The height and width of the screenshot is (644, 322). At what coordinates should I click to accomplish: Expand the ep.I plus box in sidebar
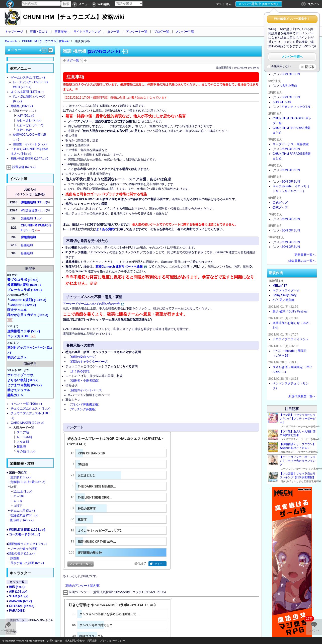9,631
